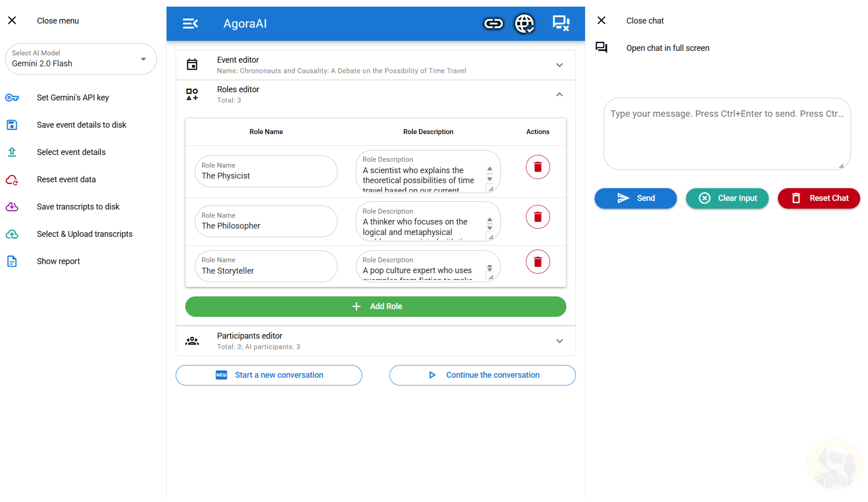Image resolution: width=868 pixels, height=502 pixels.
Task: Select Set Gemini's API key
Action: (73, 98)
